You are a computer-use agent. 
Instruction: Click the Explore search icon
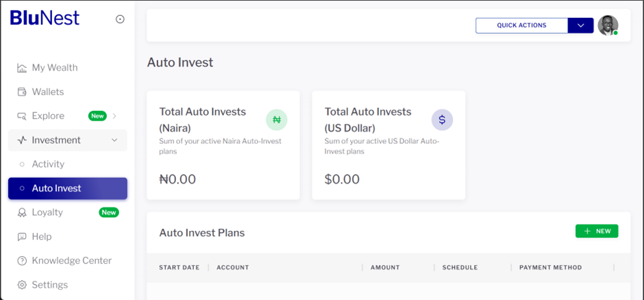[x=22, y=116]
